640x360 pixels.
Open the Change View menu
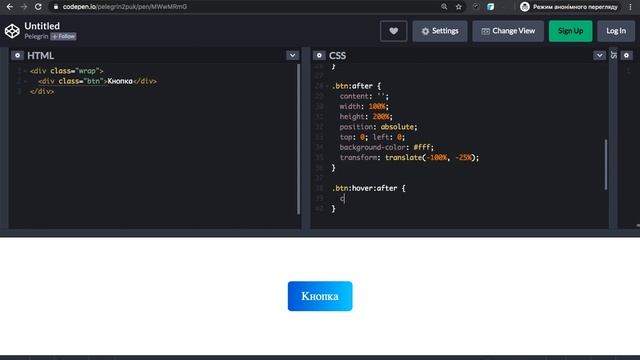508,31
